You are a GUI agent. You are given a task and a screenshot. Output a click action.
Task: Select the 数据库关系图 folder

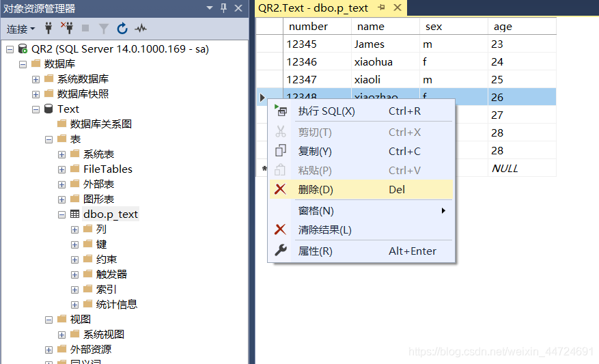[x=101, y=124]
